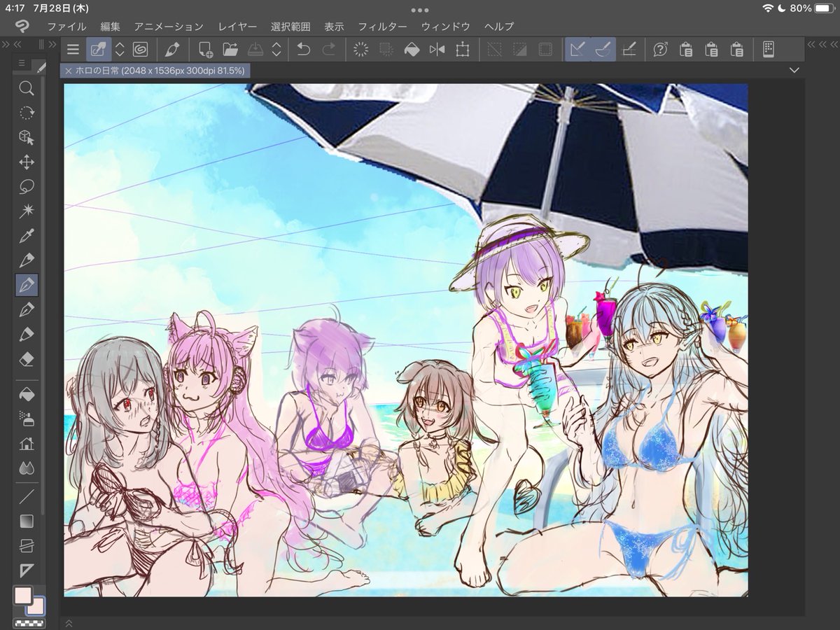Select the Move layer tool
The height and width of the screenshot is (630, 840).
(x=27, y=162)
